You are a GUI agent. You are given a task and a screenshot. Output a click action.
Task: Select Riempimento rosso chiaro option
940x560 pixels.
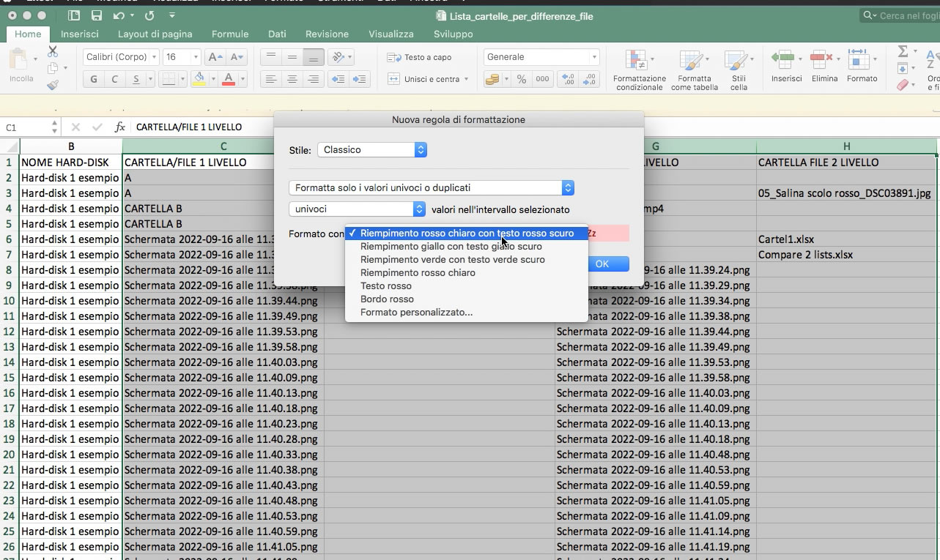418,273
